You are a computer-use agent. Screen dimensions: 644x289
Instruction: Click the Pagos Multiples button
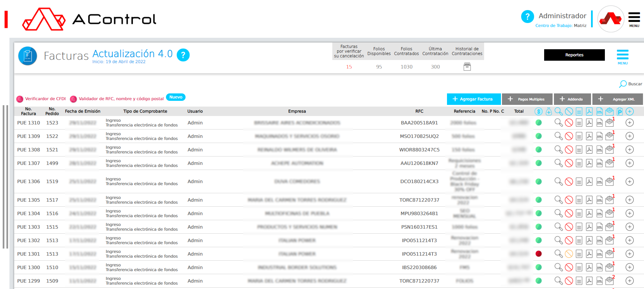click(527, 99)
